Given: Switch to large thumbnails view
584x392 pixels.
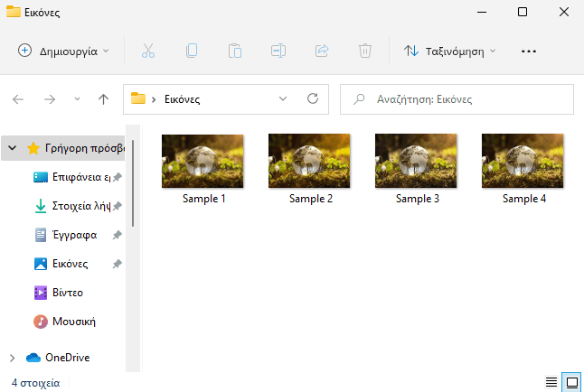Looking at the screenshot, I should click(571, 382).
